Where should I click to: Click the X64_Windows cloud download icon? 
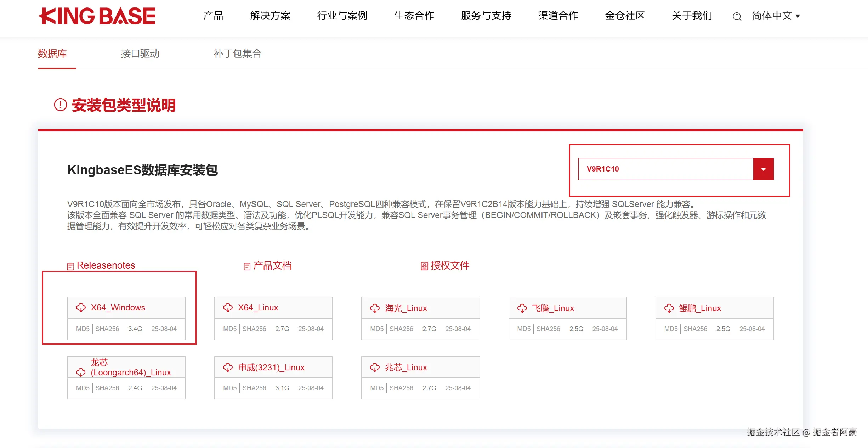click(81, 308)
